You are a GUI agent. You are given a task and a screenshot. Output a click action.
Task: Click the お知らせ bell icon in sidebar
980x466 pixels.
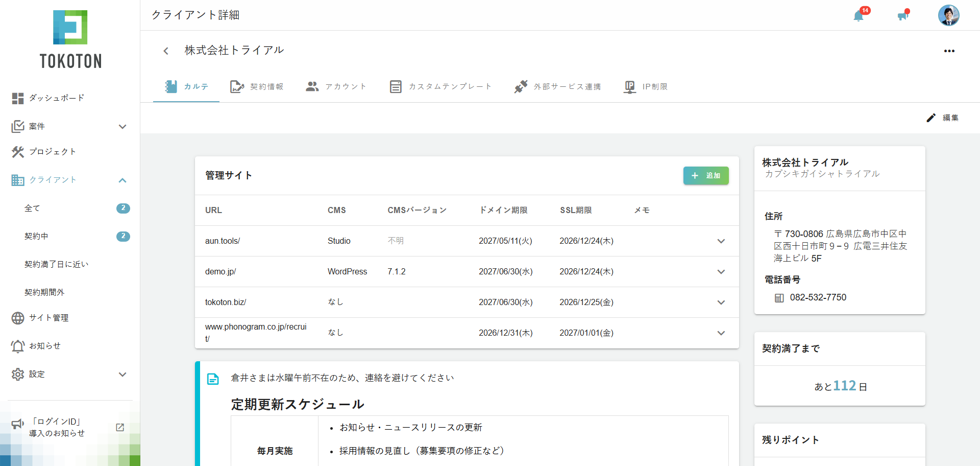coord(18,346)
